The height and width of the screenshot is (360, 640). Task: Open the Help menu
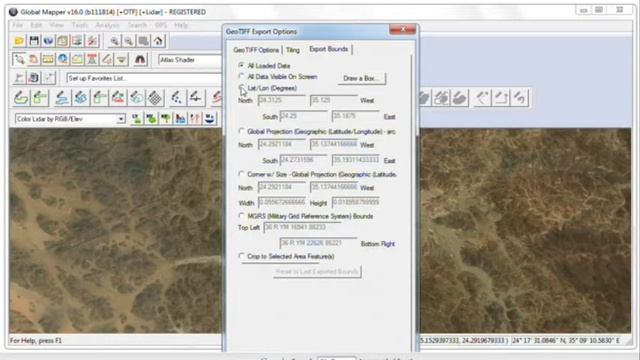point(181,25)
